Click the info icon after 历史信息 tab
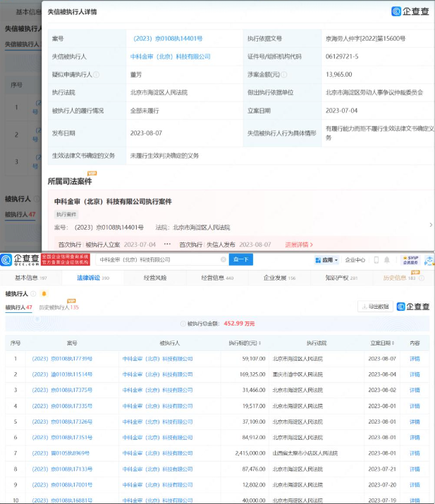The width and height of the screenshot is (435, 504). [422, 278]
